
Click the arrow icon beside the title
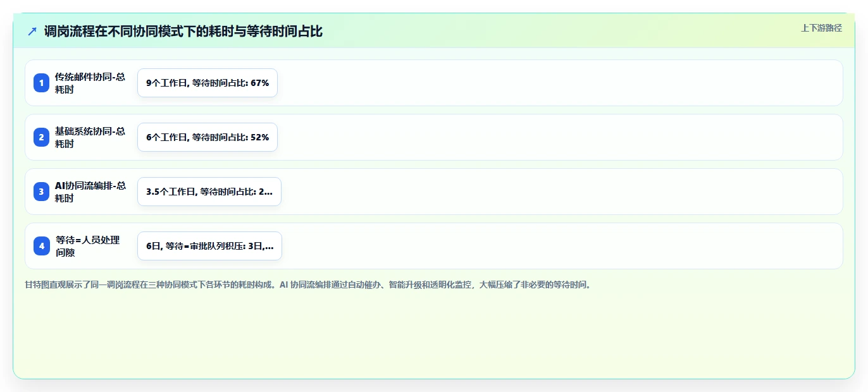pyautogui.click(x=32, y=32)
